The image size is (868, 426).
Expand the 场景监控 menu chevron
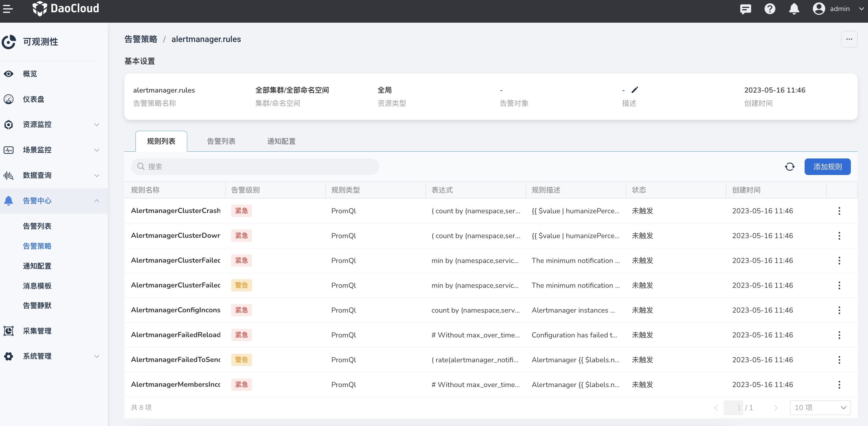point(97,150)
